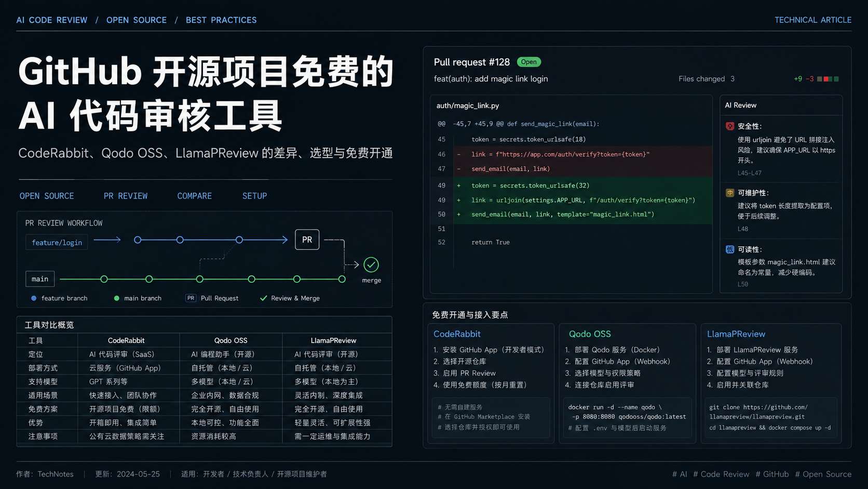Click the red security shield icon
Image resolution: width=868 pixels, height=489 pixels.
[x=730, y=126]
